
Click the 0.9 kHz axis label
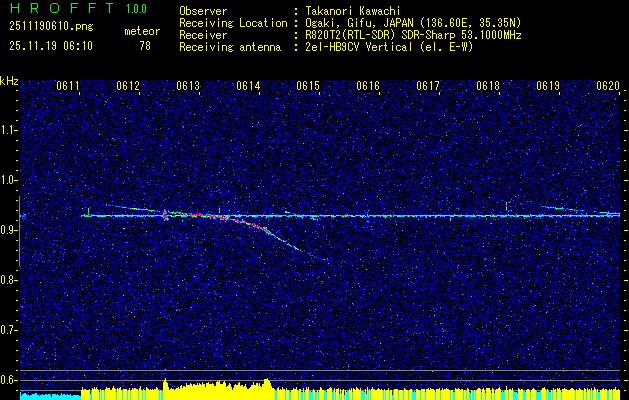[x=9, y=230]
